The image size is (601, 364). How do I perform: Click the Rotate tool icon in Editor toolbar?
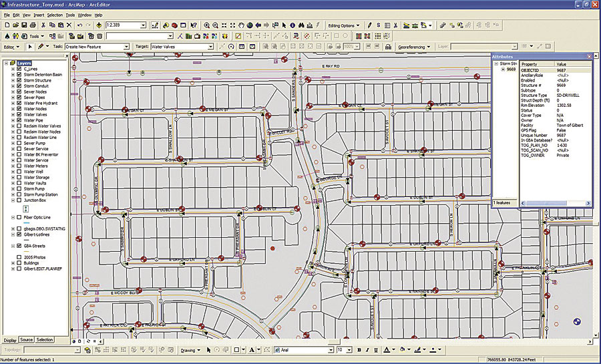pyautogui.click(x=231, y=46)
